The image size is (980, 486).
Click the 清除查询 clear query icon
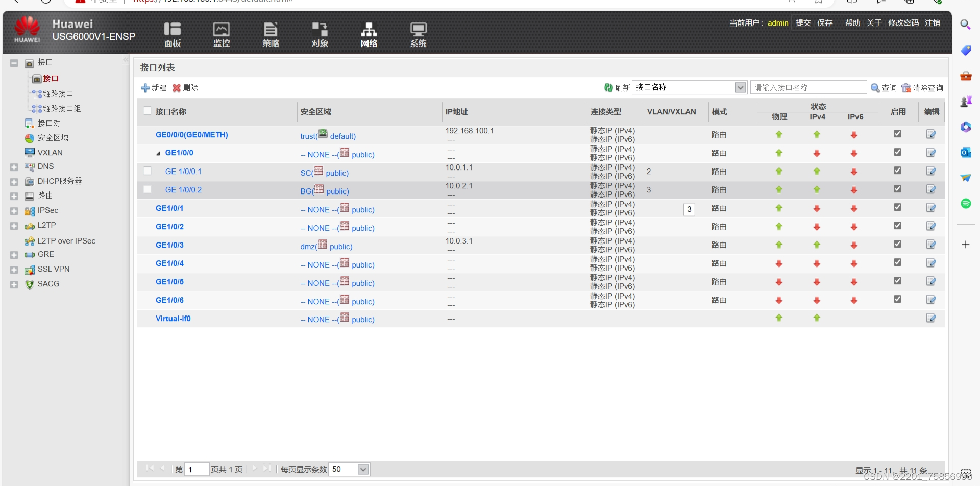(906, 88)
